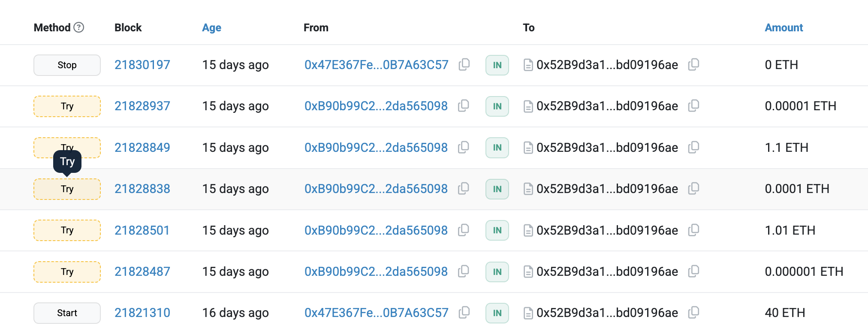Click the IN badge in block 21828487 row
Image resolution: width=868 pixels, height=332 pixels.
tap(497, 272)
